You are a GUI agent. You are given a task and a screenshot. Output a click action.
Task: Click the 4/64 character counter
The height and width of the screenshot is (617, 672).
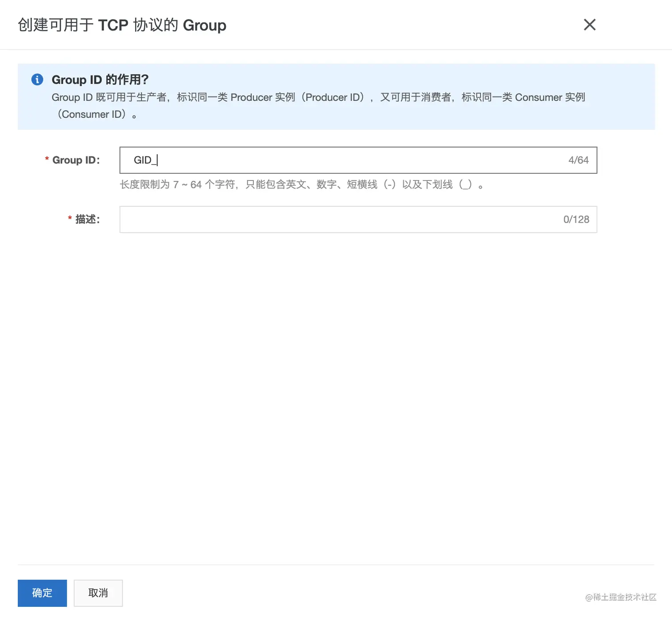(578, 160)
